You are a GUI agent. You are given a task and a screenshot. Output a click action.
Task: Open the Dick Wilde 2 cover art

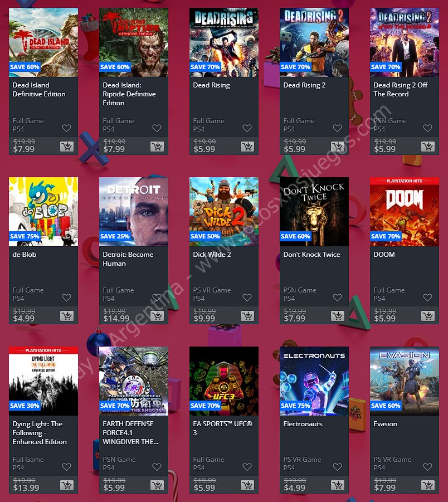224,212
